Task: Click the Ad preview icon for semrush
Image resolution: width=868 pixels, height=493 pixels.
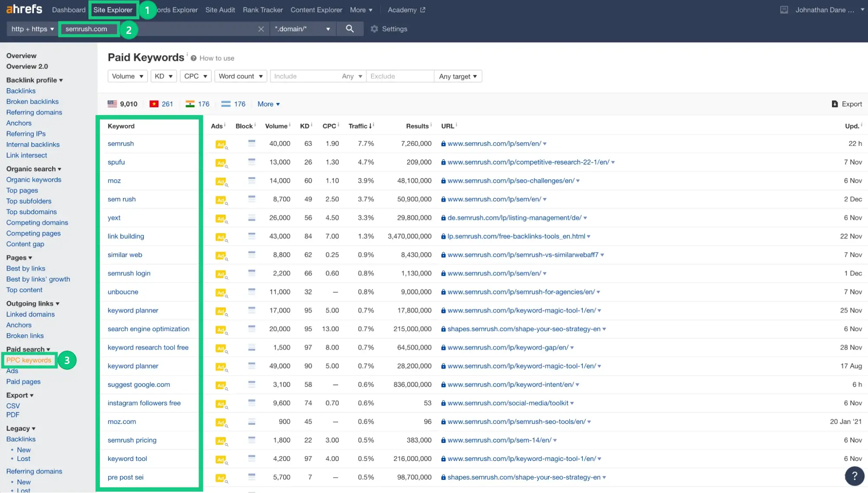Action: tap(221, 145)
